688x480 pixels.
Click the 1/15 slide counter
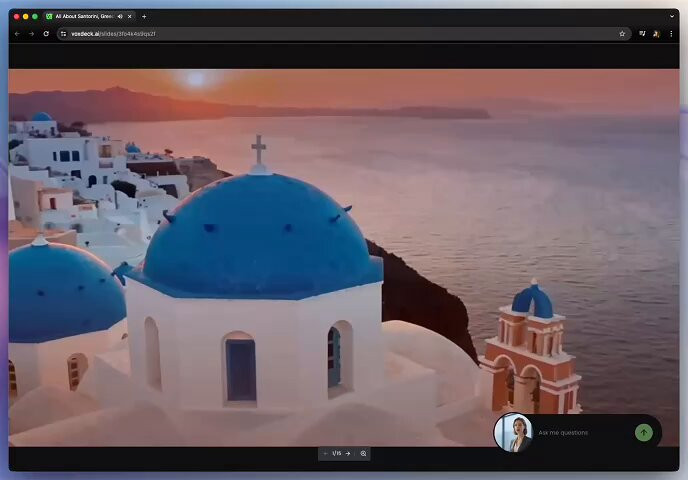337,453
